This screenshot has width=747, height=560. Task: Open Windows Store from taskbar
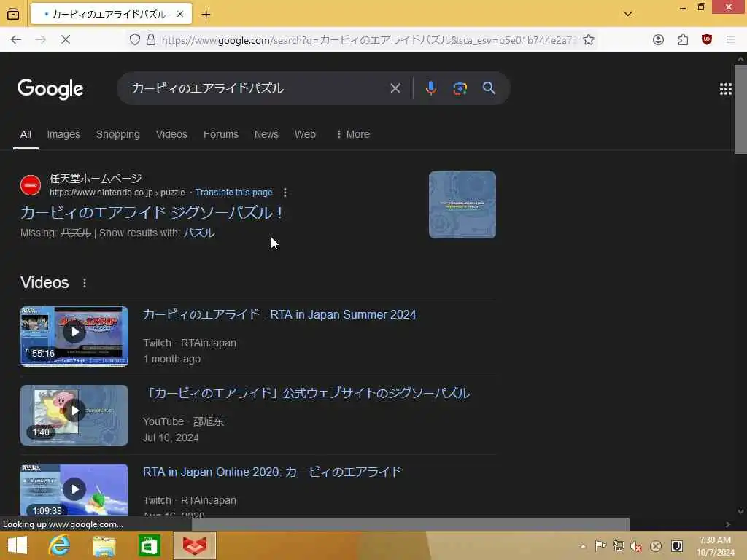coord(149,545)
